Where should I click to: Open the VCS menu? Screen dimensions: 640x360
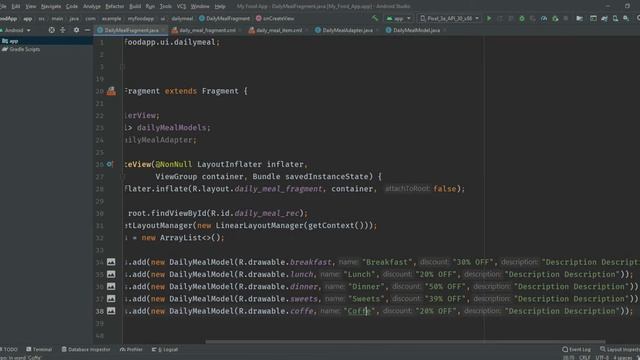181,7
